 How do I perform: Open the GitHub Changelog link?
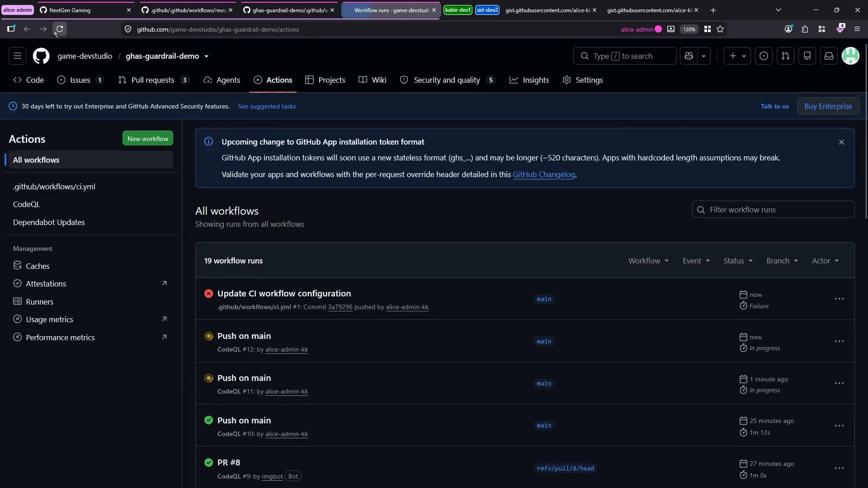tap(544, 174)
